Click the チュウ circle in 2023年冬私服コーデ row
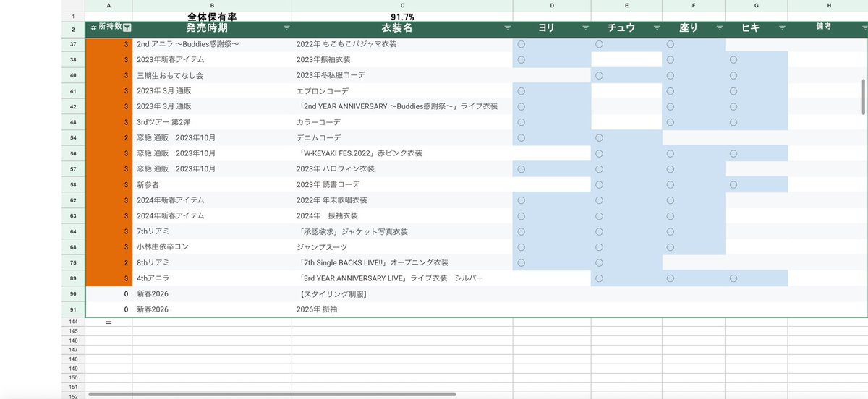The image size is (868, 399). (599, 75)
